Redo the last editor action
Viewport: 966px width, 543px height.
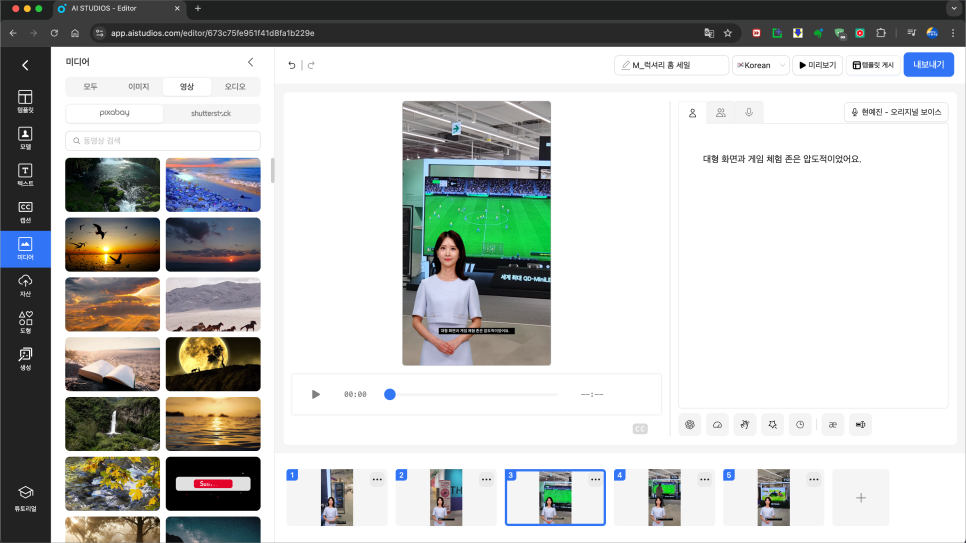(x=311, y=65)
